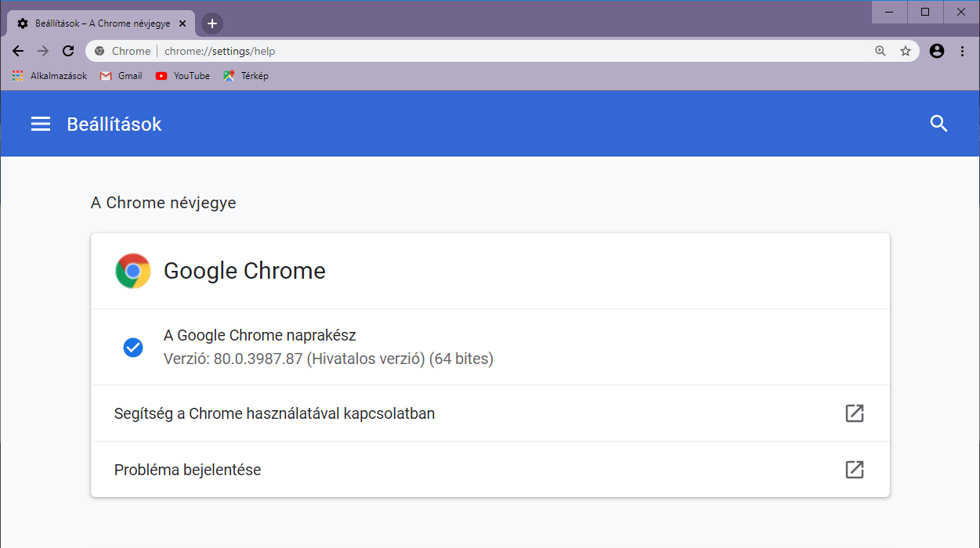Click the site info Chrome icon in address bar
Viewport: 980px width, 548px height.
pyautogui.click(x=99, y=51)
